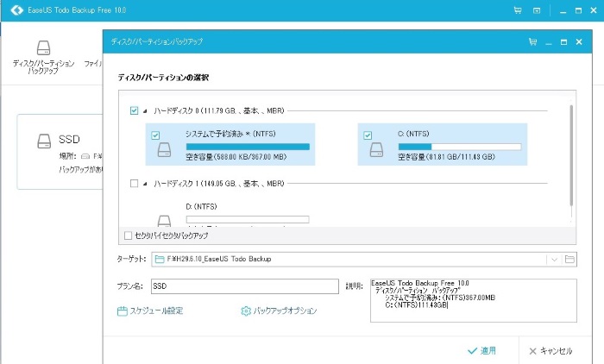The image size is (604, 364).
Task: Click D: (NTFS) partition label
Action: pyautogui.click(x=201, y=207)
